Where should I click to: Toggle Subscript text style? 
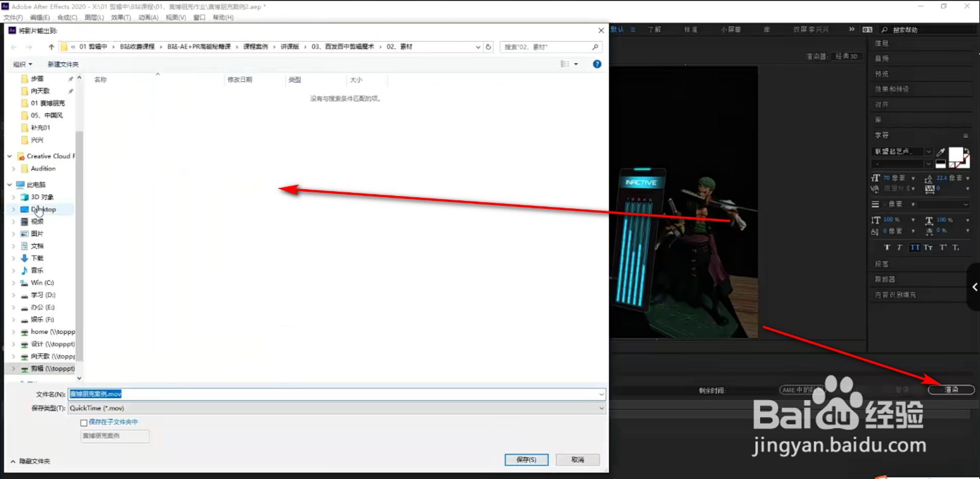[x=956, y=247]
